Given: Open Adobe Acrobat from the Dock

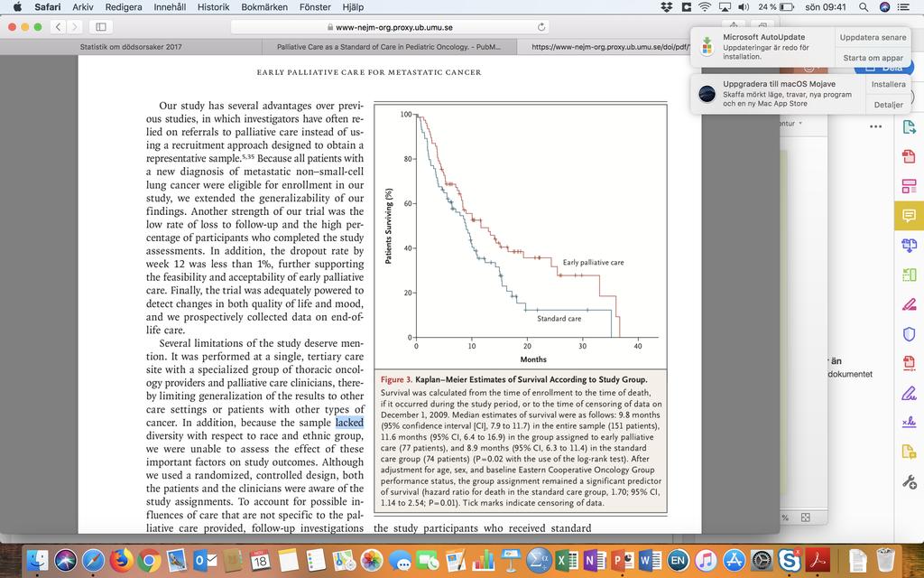Looking at the screenshot, I should 818,560.
